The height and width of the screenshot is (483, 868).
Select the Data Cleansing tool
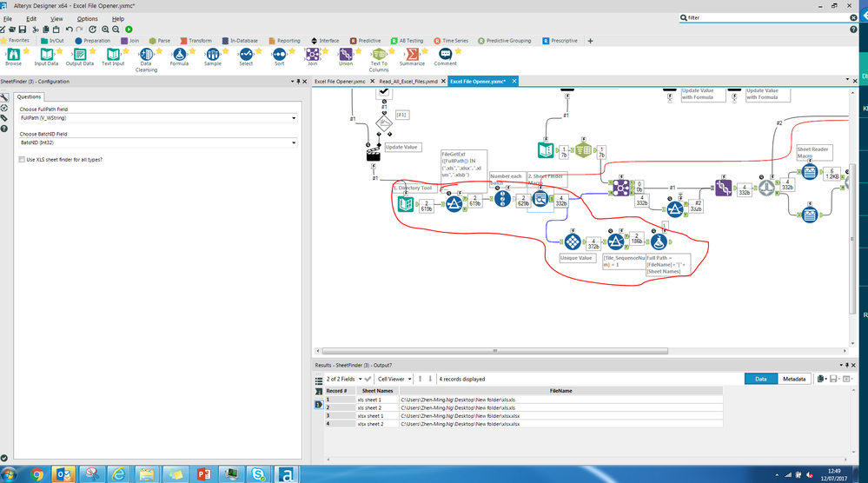(x=146, y=60)
